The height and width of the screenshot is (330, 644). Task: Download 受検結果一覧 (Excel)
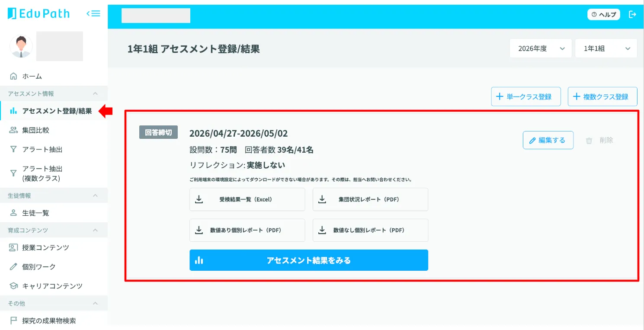point(247,199)
